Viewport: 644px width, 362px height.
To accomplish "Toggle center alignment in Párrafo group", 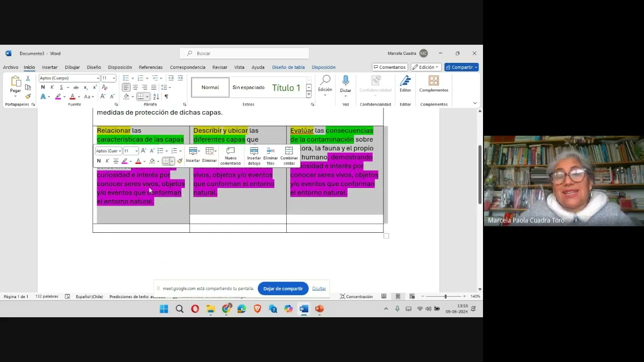I will [135, 87].
